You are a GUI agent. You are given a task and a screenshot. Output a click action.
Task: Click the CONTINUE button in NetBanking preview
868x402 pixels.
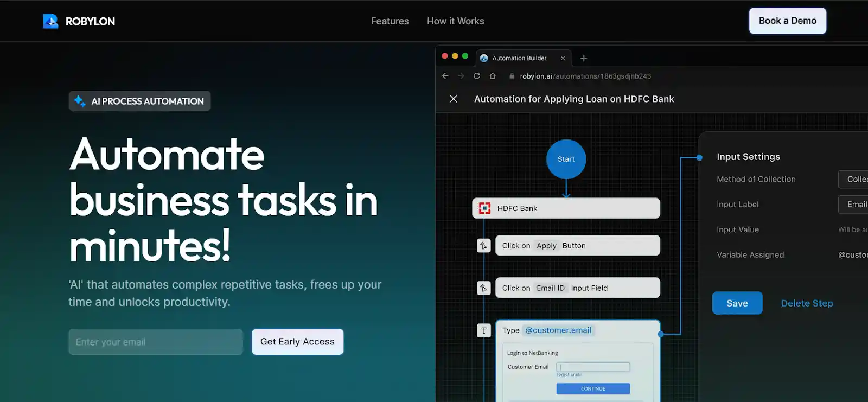point(593,388)
